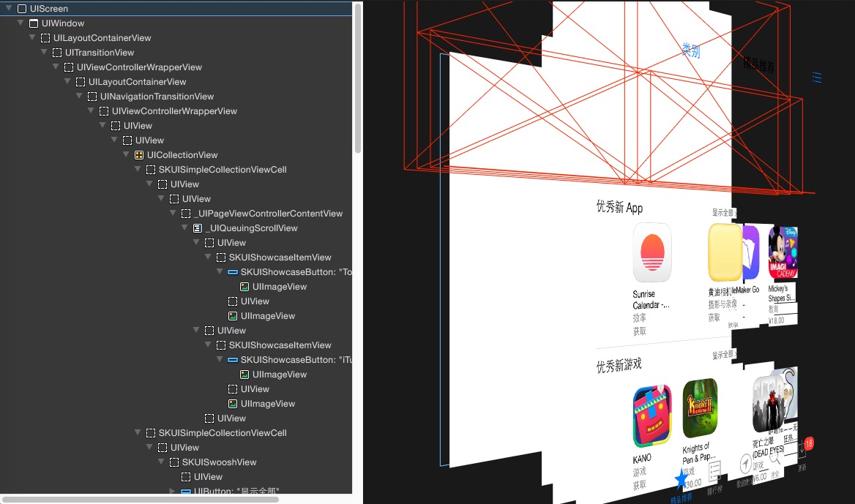
Task: Click the blue list icon at top right
Action: (817, 78)
